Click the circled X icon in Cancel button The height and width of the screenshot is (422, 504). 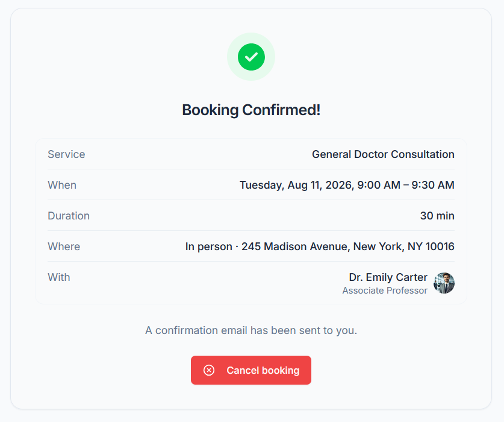209,370
